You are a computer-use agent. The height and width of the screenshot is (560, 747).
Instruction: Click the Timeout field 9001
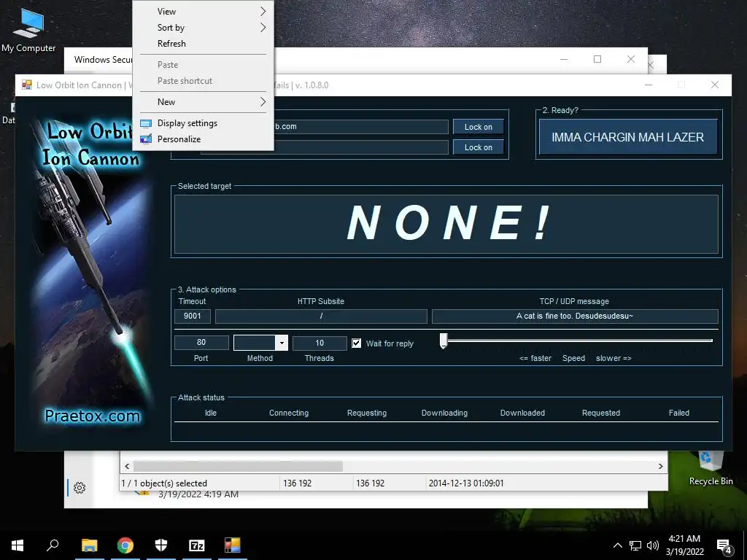[193, 316]
